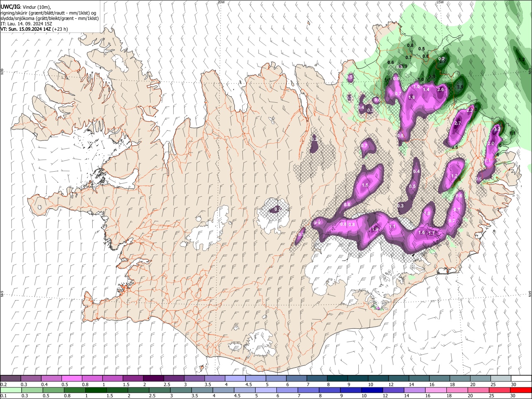The height and width of the screenshot is (399, 532).
Task: Click the dark purple snow swatch between 2 and 2.5
Action: (153, 378)
